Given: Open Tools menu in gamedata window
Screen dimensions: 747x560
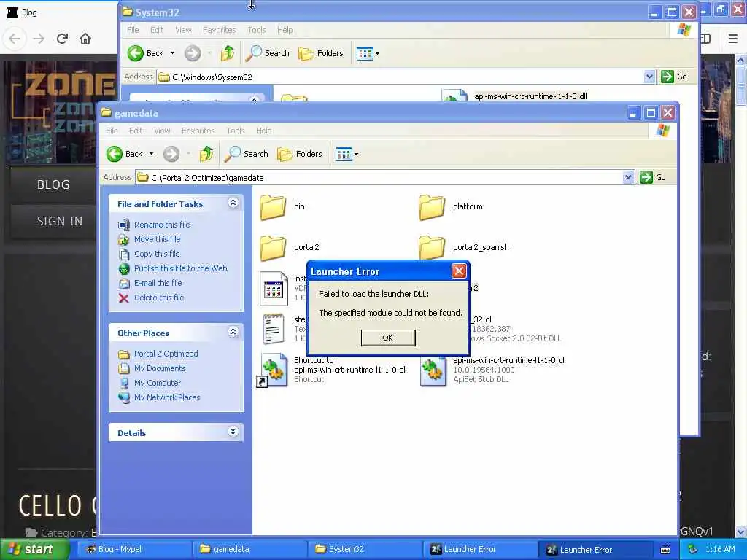Looking at the screenshot, I should pos(236,131).
